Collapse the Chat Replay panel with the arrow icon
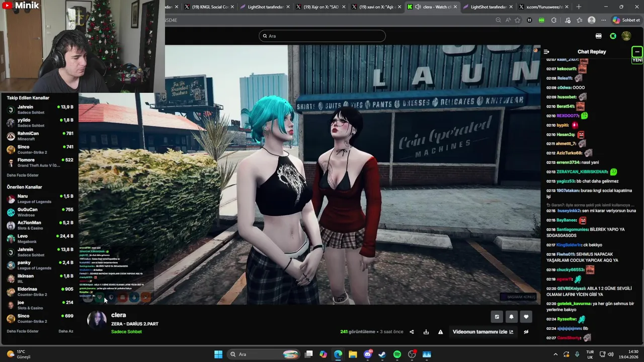 (546, 52)
